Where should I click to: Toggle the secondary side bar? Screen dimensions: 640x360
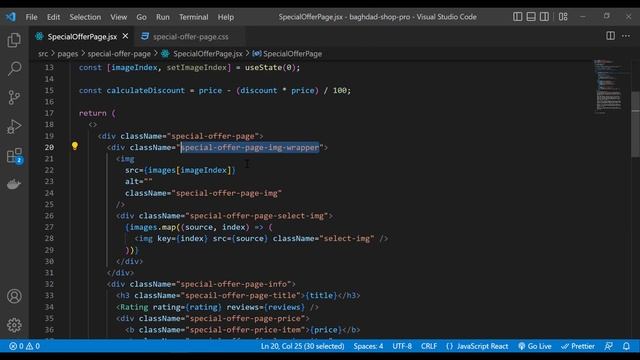pyautogui.click(x=544, y=17)
